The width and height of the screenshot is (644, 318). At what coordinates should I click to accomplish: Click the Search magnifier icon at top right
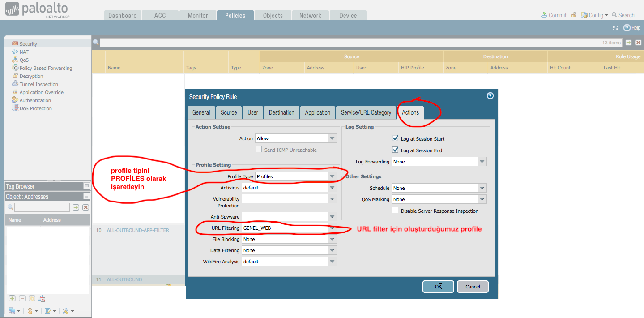pyautogui.click(x=614, y=15)
